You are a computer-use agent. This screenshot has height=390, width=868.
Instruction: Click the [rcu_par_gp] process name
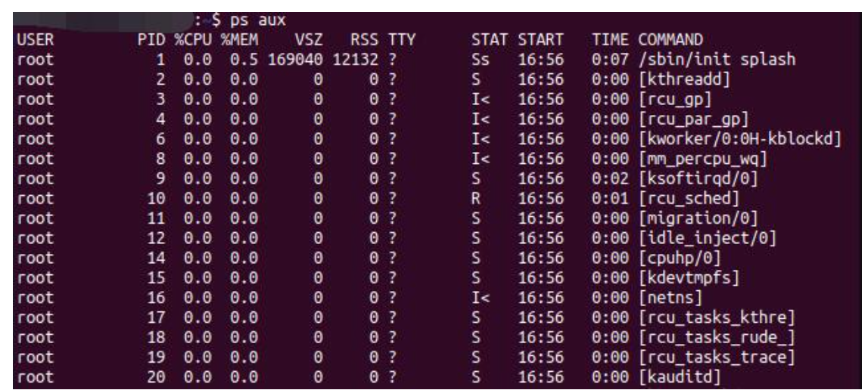pos(693,119)
